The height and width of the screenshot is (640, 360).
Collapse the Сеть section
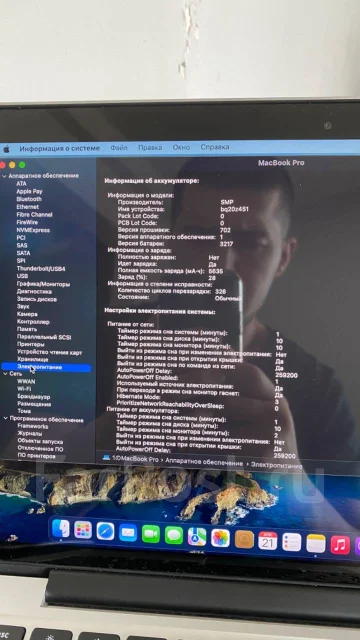(6, 374)
